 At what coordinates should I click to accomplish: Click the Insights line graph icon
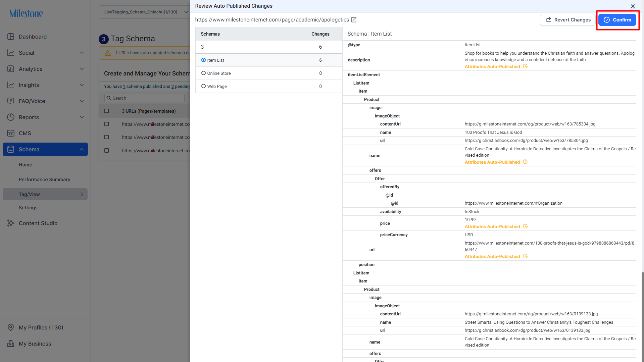(x=11, y=85)
